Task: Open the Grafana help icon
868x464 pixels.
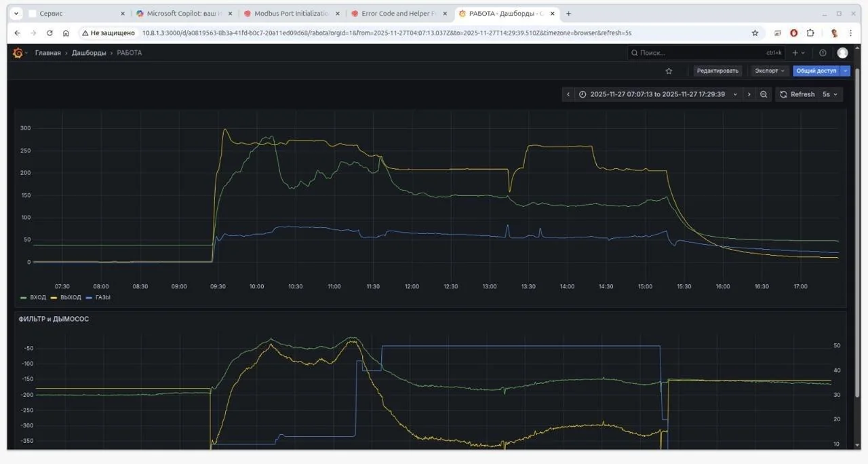Action: click(823, 53)
